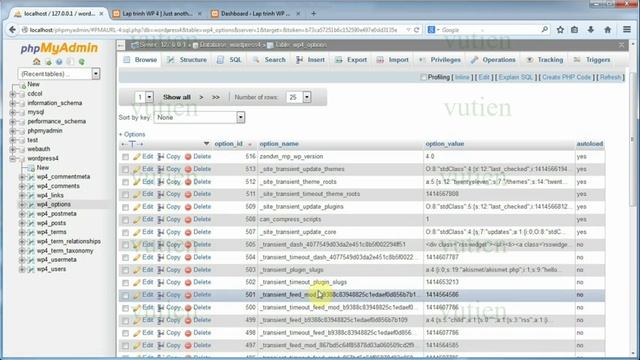The width and height of the screenshot is (640, 360).
Task: Click the Show all button
Action: click(x=177, y=97)
